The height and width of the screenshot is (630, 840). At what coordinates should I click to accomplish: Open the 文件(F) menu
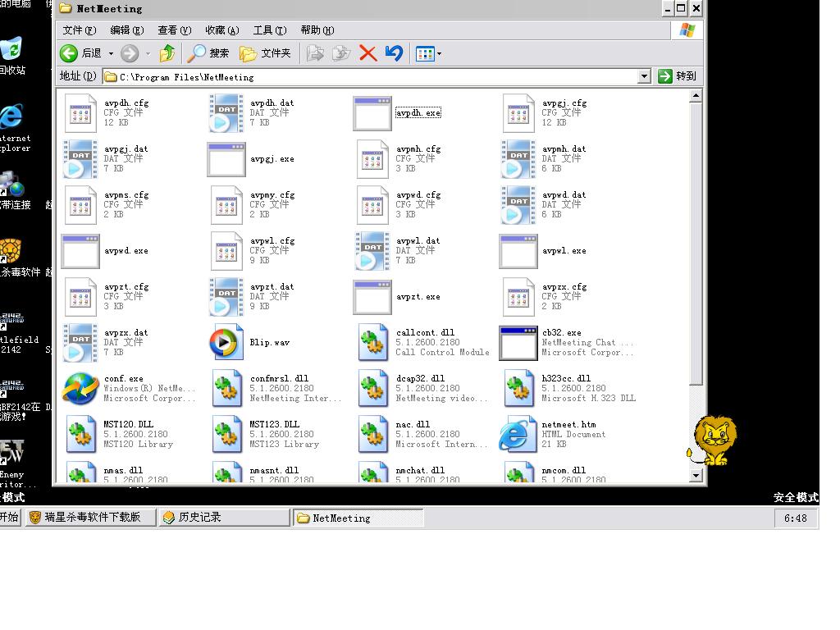coord(80,30)
